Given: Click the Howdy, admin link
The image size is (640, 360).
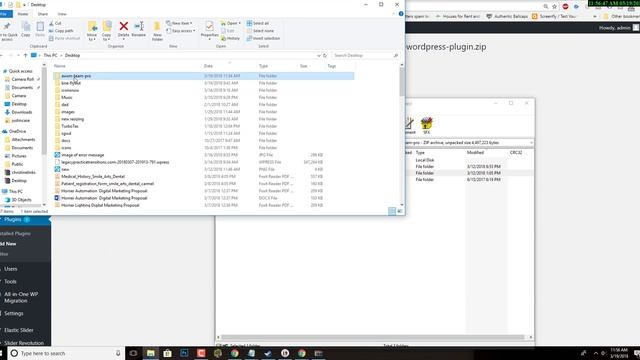Looking at the screenshot, I should point(615,28).
